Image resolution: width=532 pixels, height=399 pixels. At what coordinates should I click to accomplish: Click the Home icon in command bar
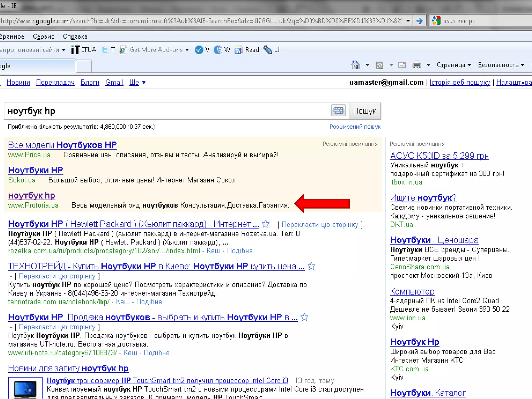point(356,65)
